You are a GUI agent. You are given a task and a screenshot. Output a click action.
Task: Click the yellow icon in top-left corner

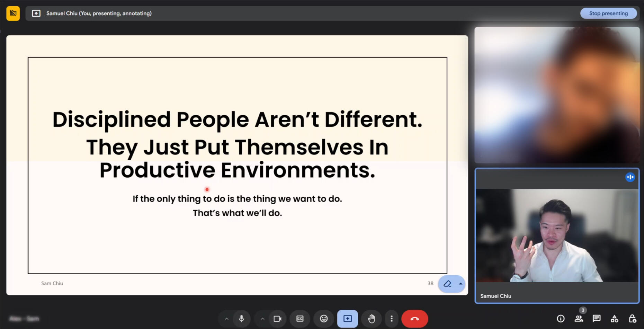point(13,13)
